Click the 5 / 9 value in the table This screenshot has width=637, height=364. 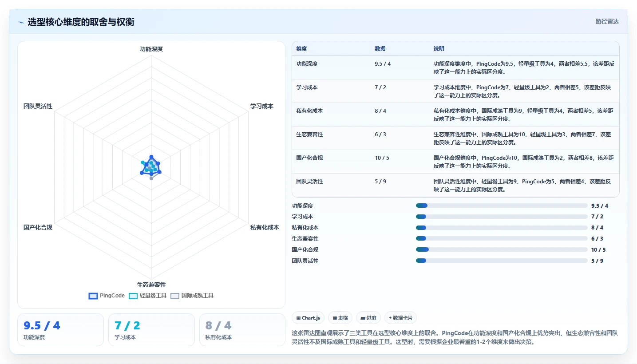click(380, 182)
